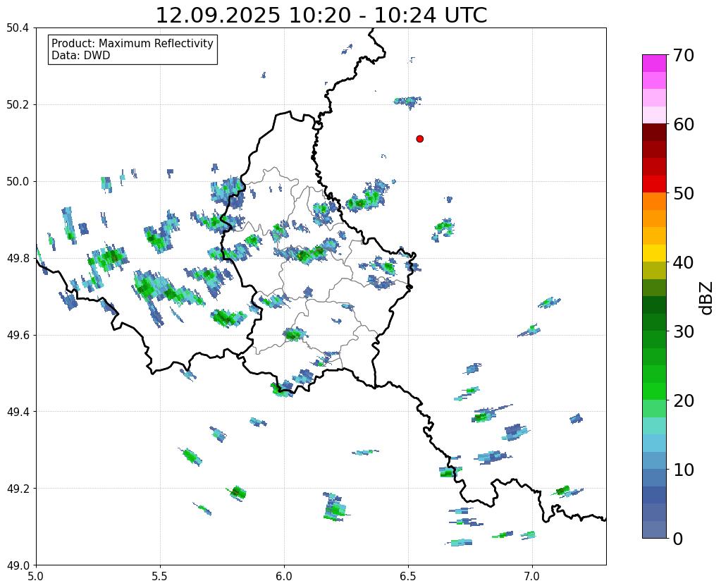Pick the yellow colorbar segment above 40

coord(654,254)
